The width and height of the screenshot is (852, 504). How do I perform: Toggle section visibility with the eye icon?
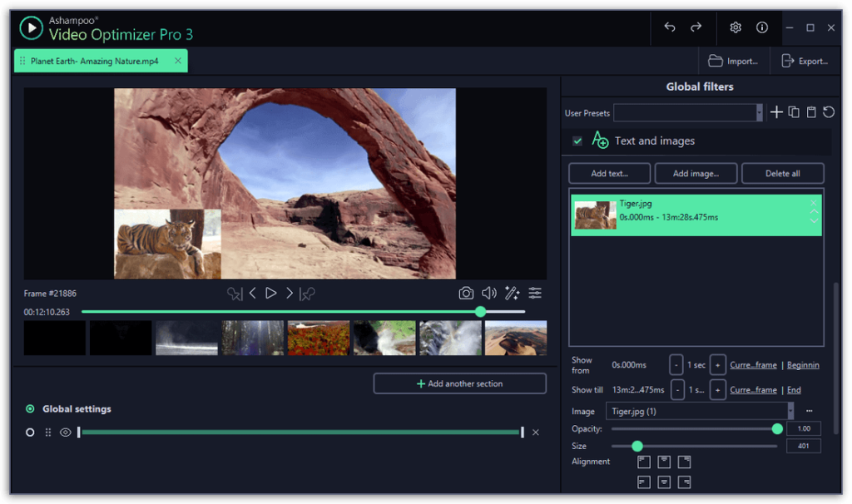(65, 432)
